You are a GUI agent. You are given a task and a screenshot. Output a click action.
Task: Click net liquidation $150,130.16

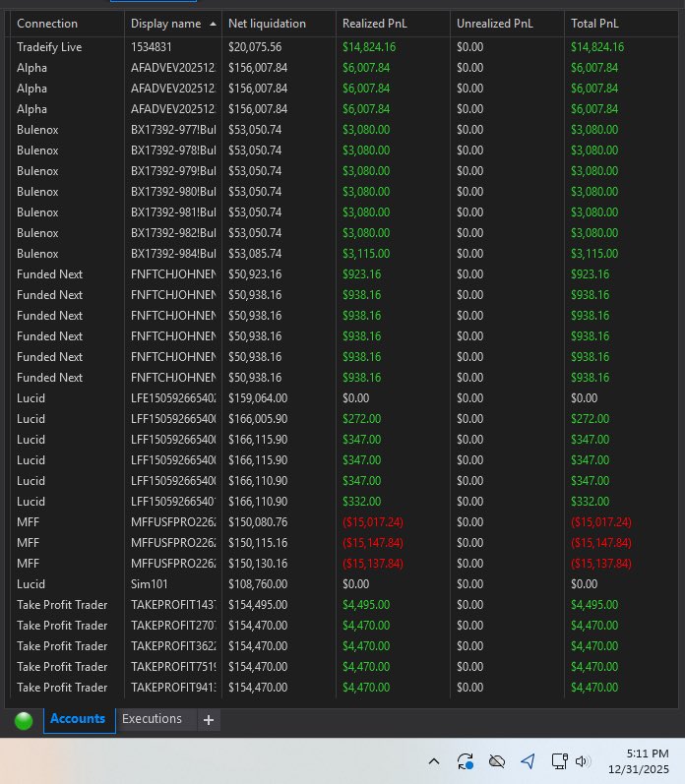(x=258, y=564)
